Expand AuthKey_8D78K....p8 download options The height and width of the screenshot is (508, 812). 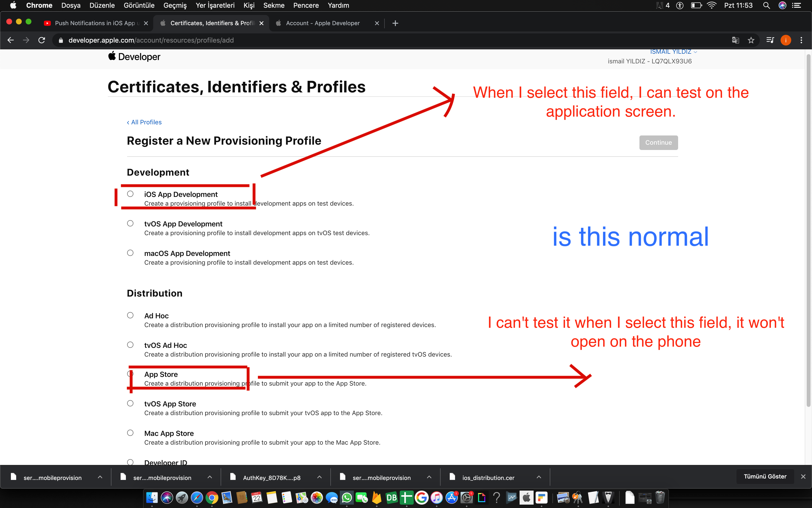319,477
